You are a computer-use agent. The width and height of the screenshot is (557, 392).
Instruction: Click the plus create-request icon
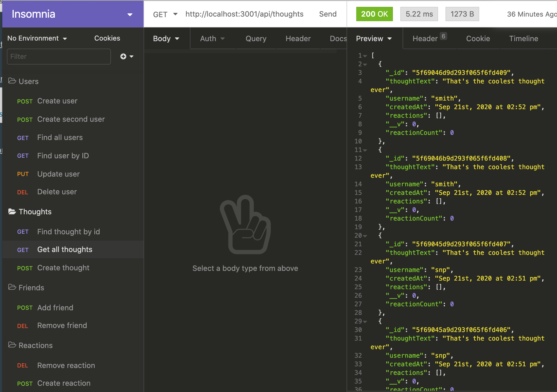[123, 56]
